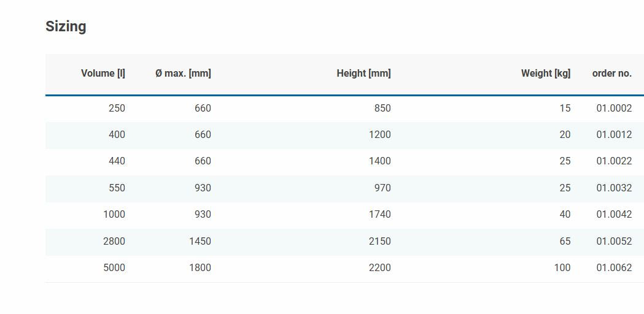The image size is (644, 314).
Task: Select the 100 weight value
Action: (562, 268)
